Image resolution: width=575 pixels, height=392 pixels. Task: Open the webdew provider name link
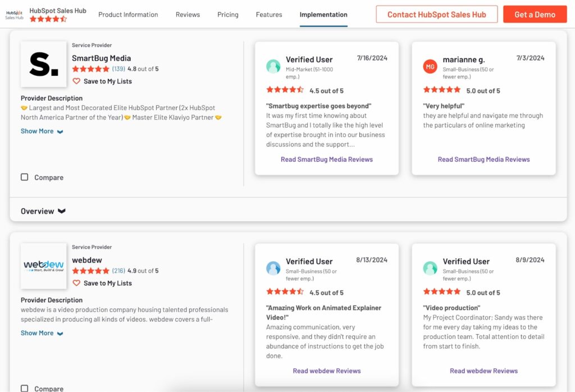coord(87,260)
